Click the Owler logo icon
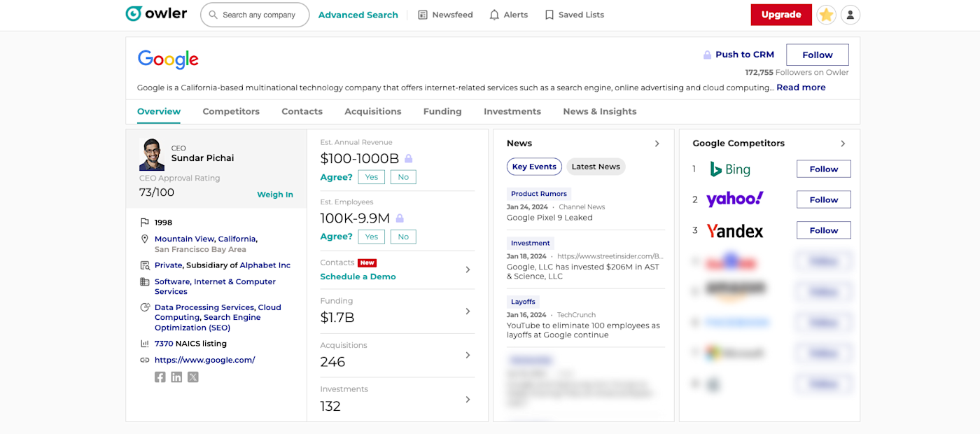This screenshot has height=434, width=980. pos(134,14)
